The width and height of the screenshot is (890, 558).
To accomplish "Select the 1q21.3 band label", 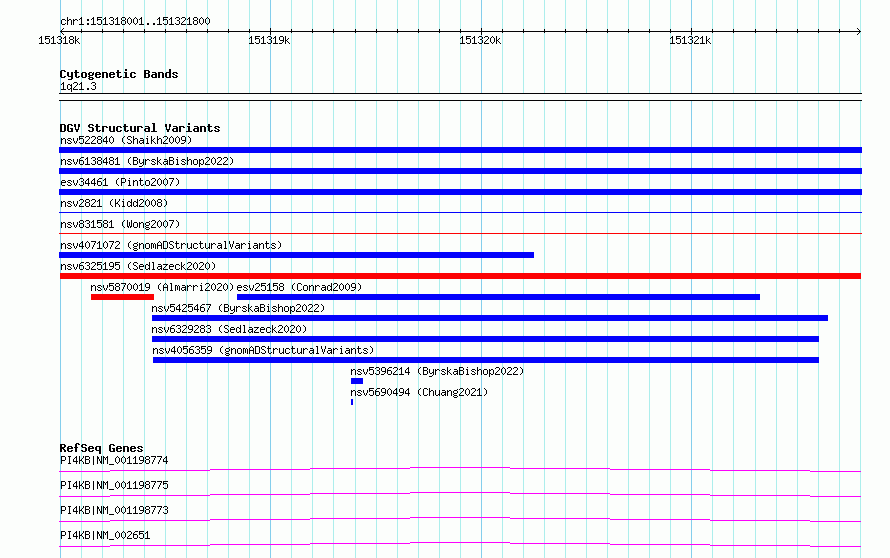I will pos(78,86).
